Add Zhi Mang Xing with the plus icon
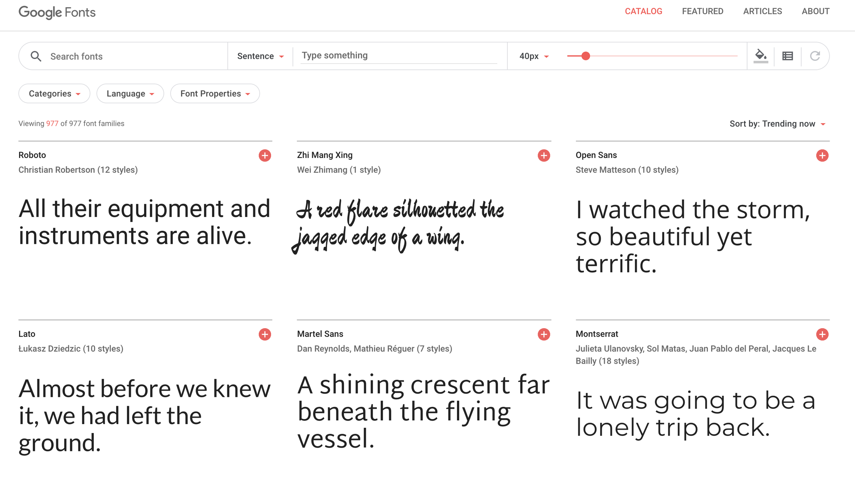The image size is (855, 504). pyautogui.click(x=544, y=155)
